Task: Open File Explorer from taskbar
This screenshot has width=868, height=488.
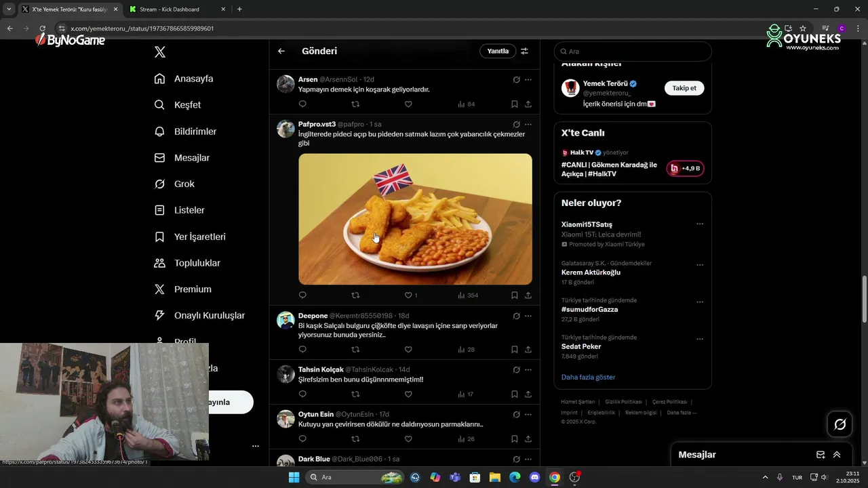Action: (x=495, y=477)
